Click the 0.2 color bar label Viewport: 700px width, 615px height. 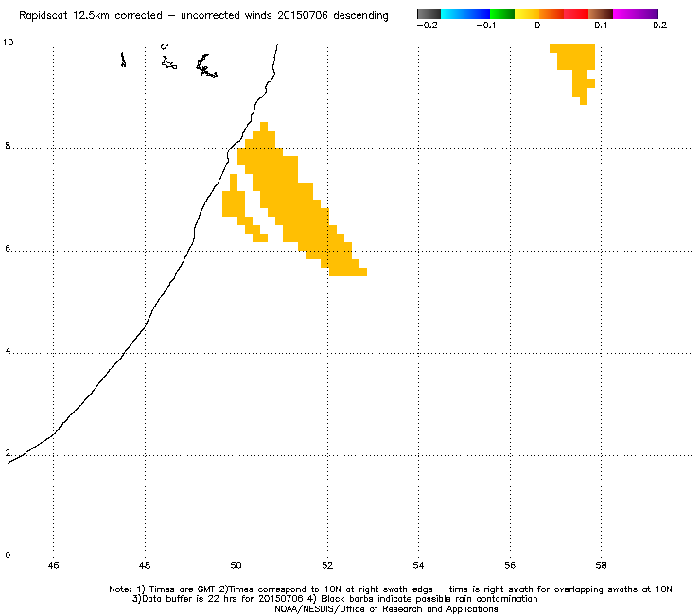pyautogui.click(x=660, y=26)
